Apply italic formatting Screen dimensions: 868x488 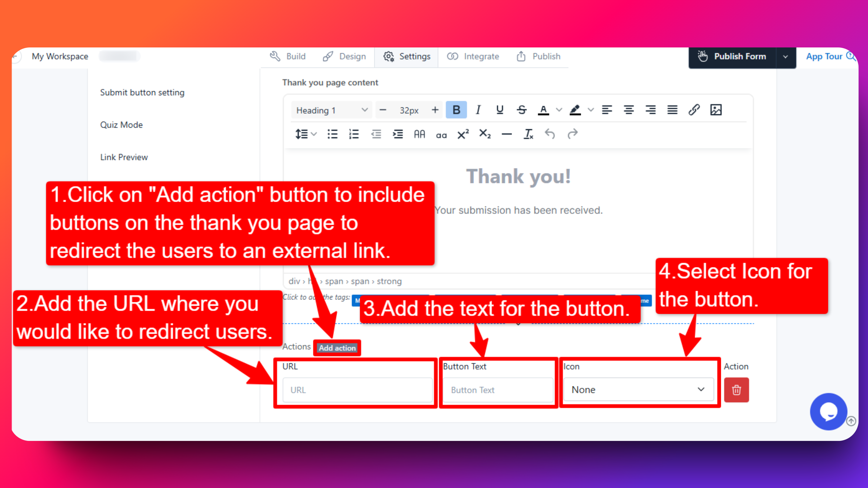(478, 110)
